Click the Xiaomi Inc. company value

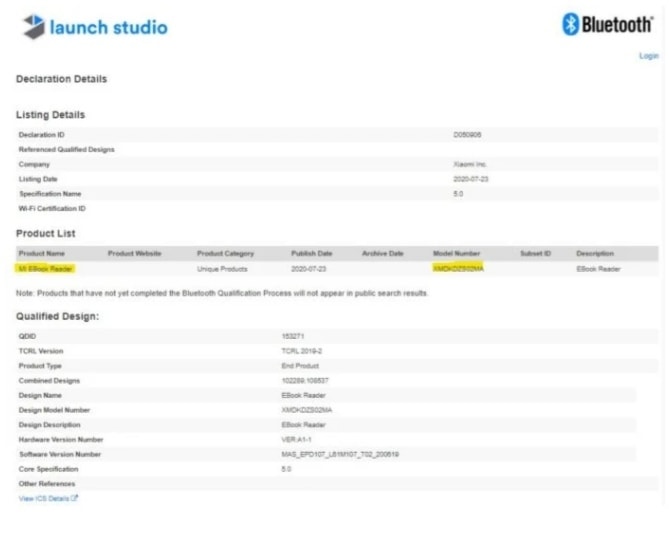point(470,164)
